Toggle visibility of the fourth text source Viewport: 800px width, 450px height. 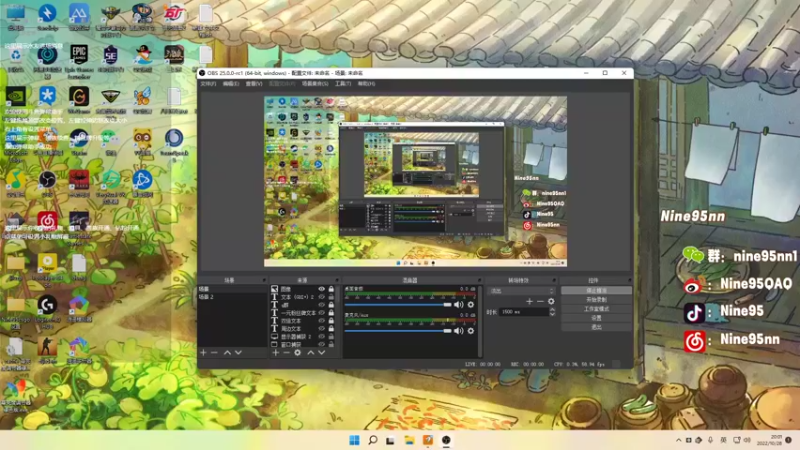(321, 313)
